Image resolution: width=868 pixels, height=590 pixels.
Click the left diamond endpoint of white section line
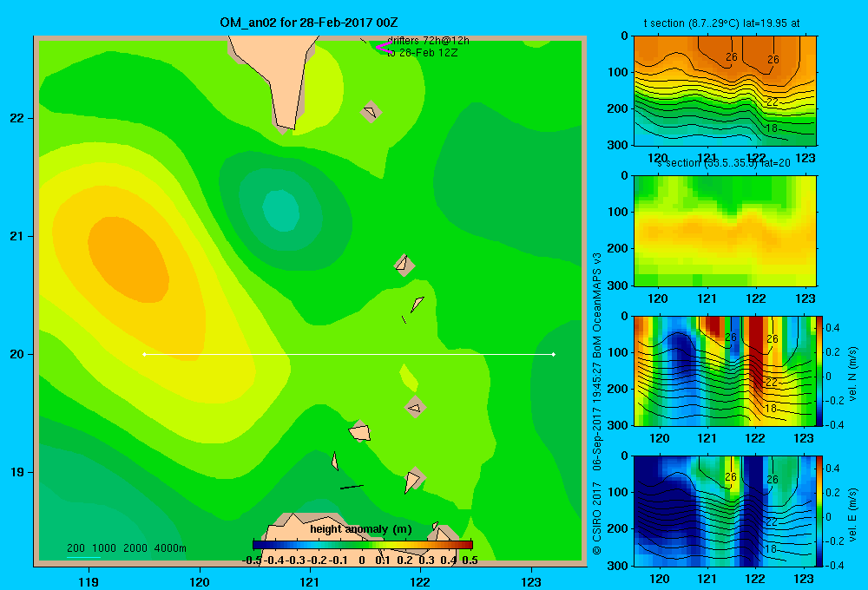click(x=144, y=354)
